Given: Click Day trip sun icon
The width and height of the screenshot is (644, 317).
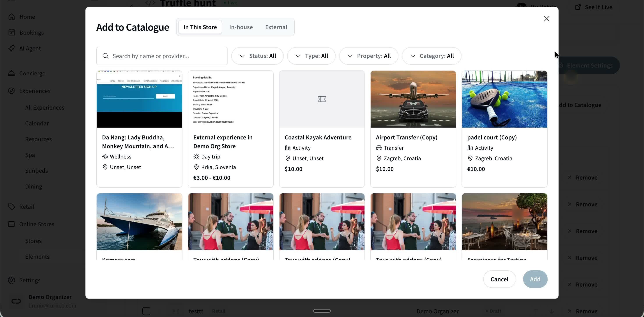Looking at the screenshot, I should (196, 157).
